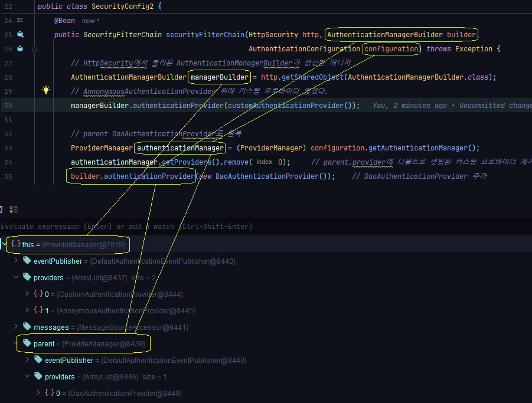Click the yellow lightbulb quick-fix icon
Screen dimensions: 532x403
pos(46,90)
